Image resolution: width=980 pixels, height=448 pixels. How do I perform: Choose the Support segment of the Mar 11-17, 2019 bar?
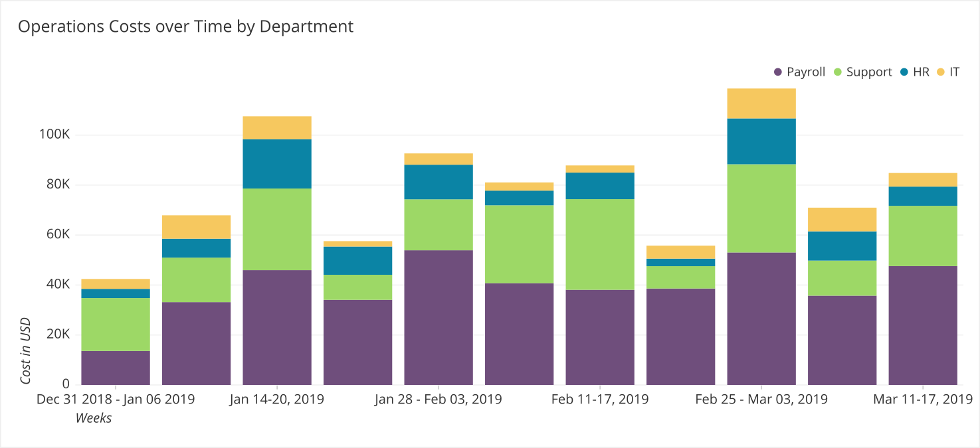[923, 236]
